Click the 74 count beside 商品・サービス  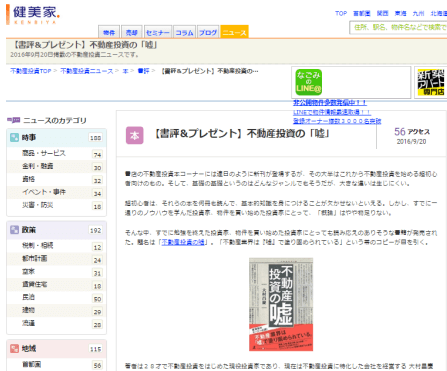(97, 155)
